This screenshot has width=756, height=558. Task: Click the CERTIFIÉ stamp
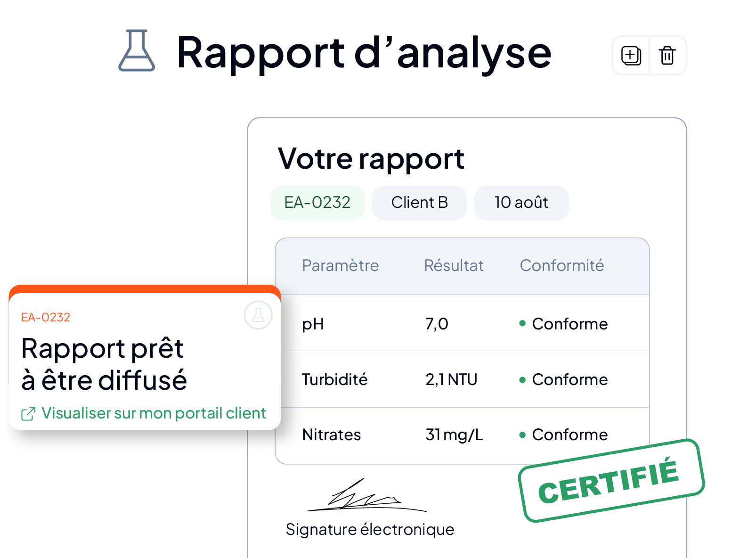(x=611, y=481)
